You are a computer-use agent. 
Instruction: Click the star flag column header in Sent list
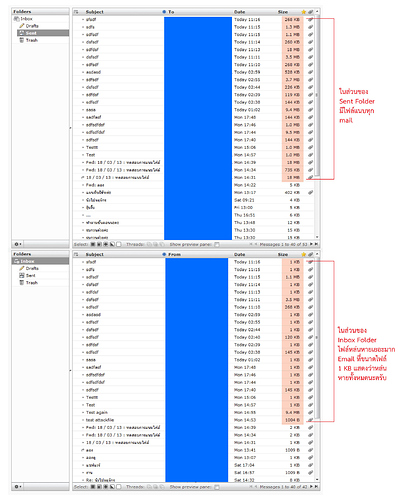pos(303,12)
